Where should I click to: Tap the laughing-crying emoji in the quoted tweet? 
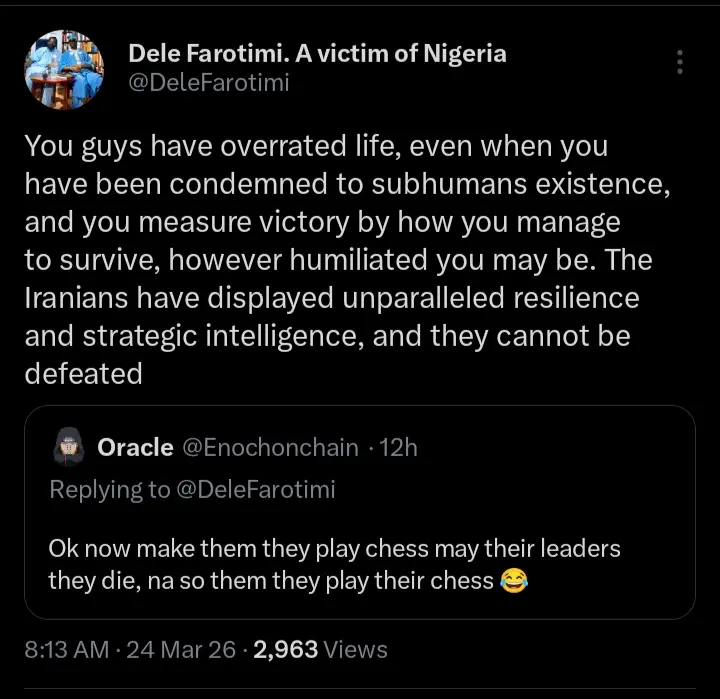(513, 581)
